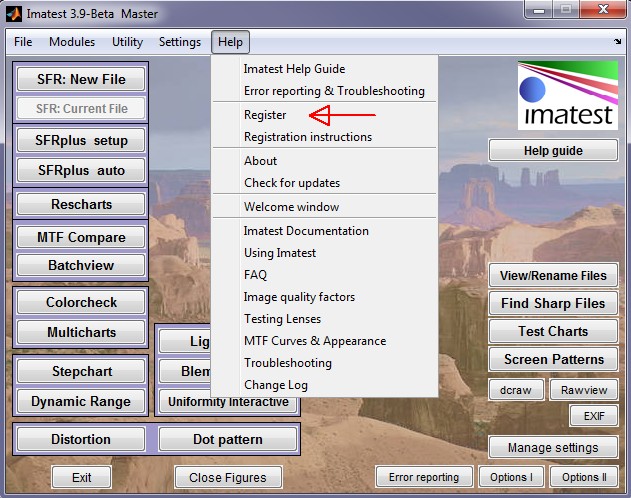Click the SFR: New File button
Screen dimensions: 631x498
81,79
